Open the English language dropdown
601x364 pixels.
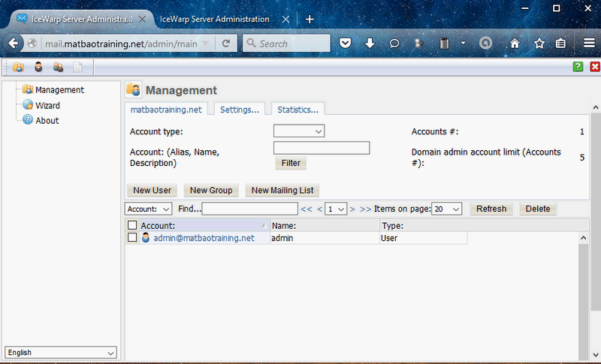61,353
